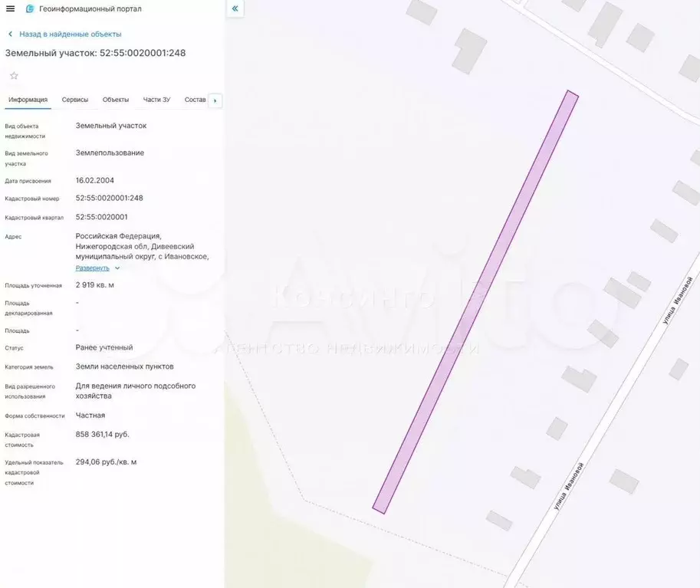The width and height of the screenshot is (700, 588).
Task: Select the area value 2 919 кв. м
Action: tap(94, 285)
